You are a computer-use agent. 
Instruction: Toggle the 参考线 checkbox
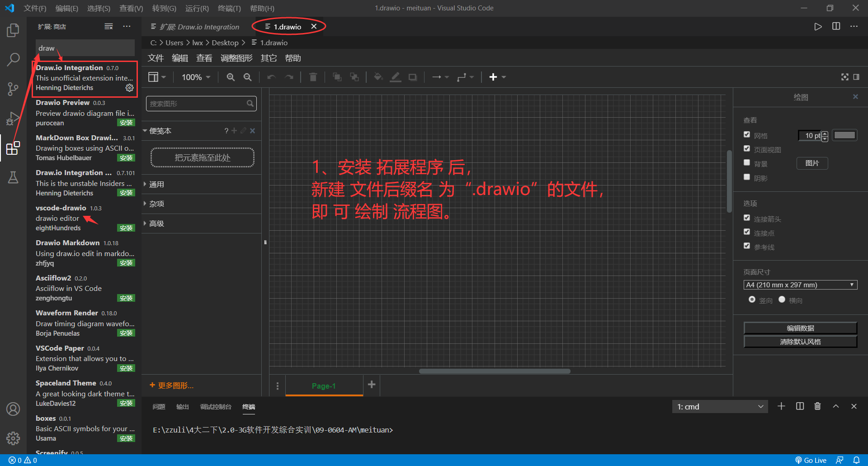point(747,246)
